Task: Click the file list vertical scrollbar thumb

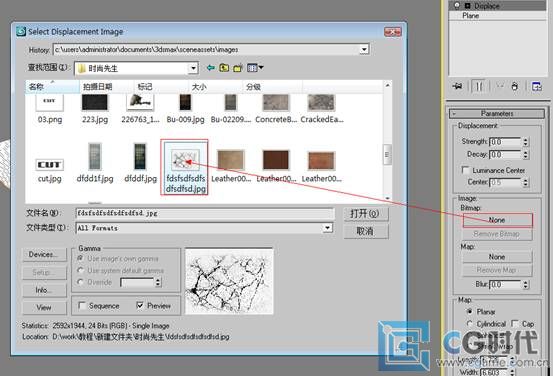Action: (x=387, y=154)
